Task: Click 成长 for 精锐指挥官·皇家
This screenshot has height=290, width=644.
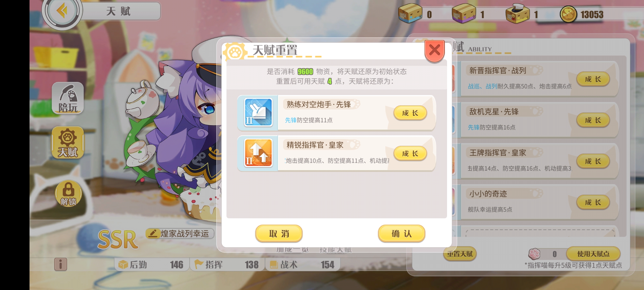Action: tap(410, 153)
